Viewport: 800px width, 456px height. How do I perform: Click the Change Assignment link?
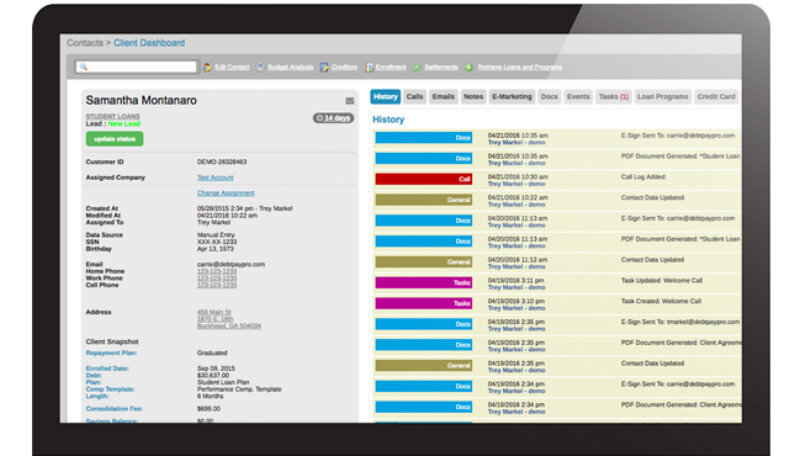click(225, 193)
